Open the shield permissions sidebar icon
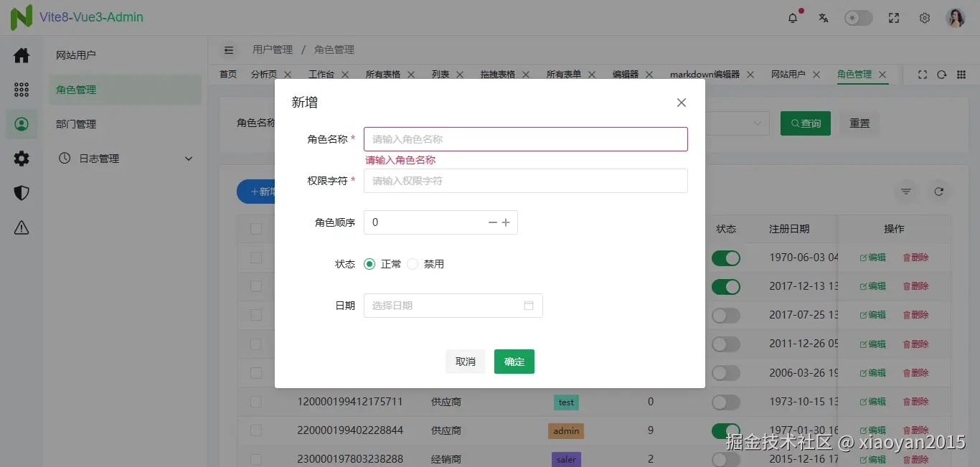 [x=22, y=193]
